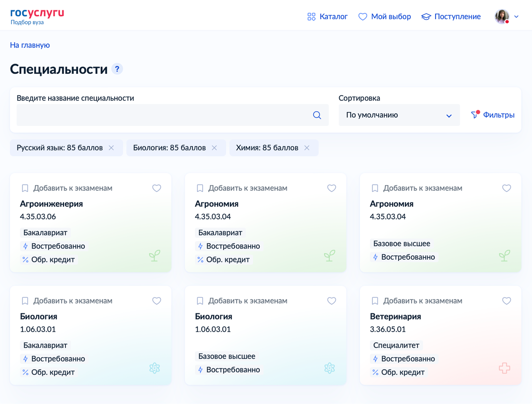Click Бакалавриат tag on Агроинженерия card

coord(45,233)
